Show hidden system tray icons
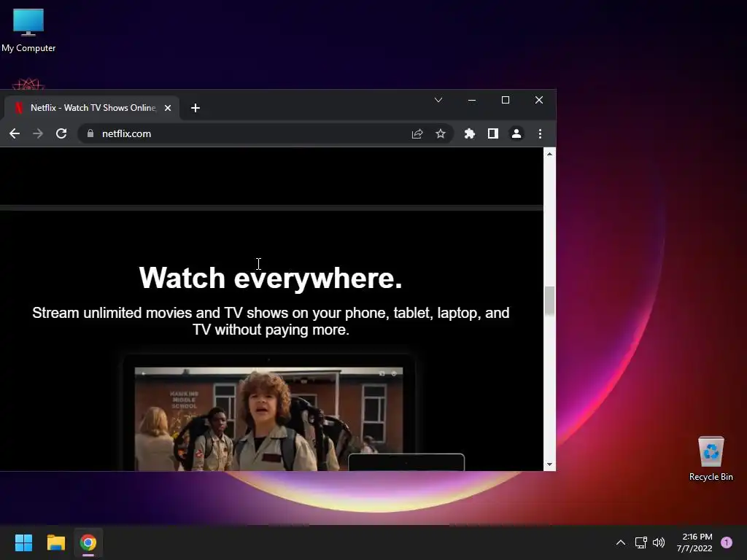This screenshot has width=747, height=560. point(621,542)
